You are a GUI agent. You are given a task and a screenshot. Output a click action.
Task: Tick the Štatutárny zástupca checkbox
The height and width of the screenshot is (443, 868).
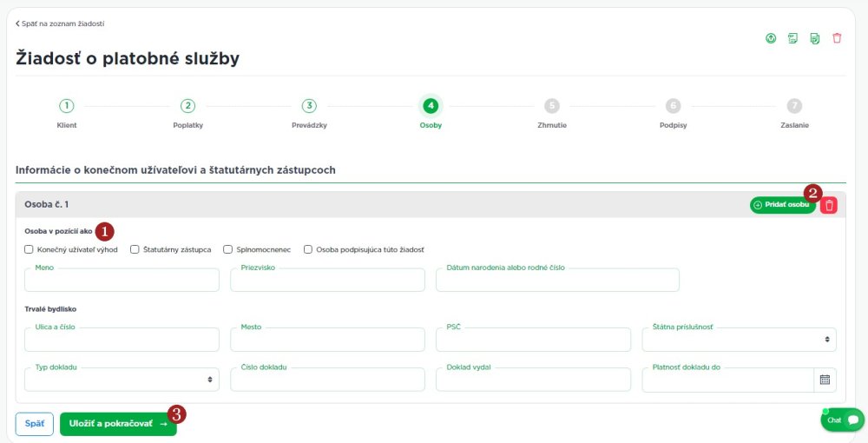click(135, 249)
